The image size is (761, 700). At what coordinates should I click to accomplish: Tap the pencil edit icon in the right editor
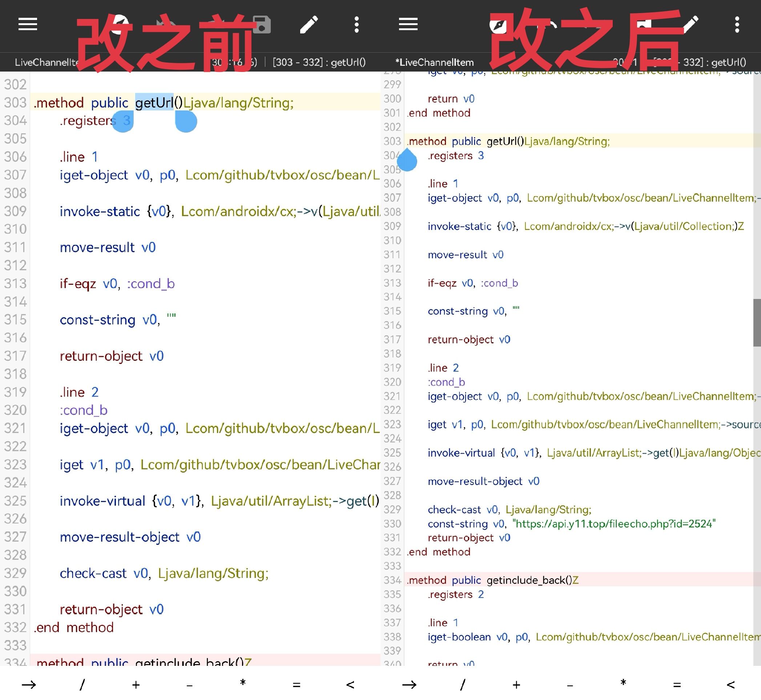click(690, 25)
